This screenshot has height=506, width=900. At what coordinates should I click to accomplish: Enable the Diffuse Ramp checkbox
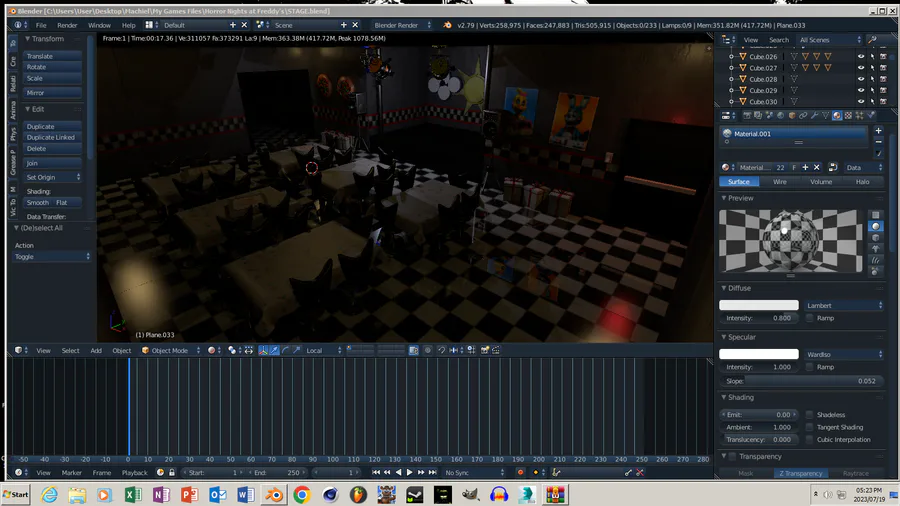pyautogui.click(x=809, y=318)
